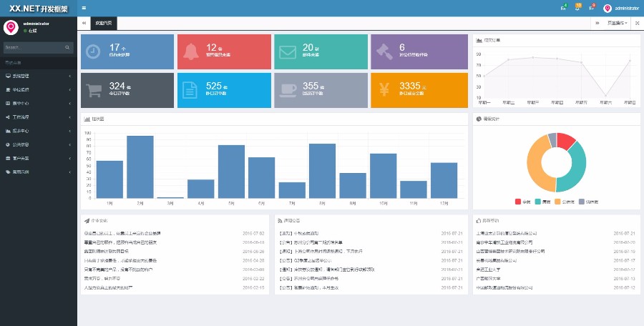The image size is (644, 326).
Task: Toggle the red legend swatch under donut chart
Action: tap(517, 202)
